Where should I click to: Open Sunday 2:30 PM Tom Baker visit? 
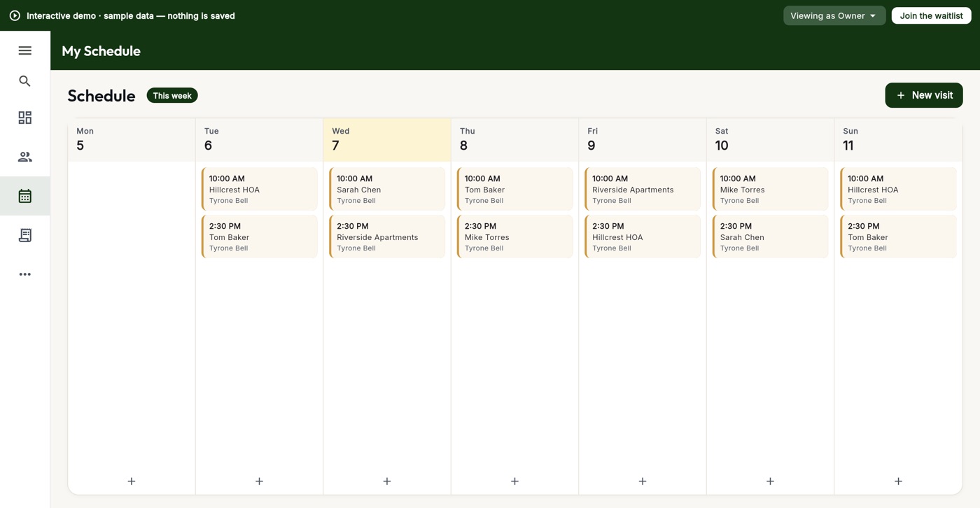click(x=898, y=237)
